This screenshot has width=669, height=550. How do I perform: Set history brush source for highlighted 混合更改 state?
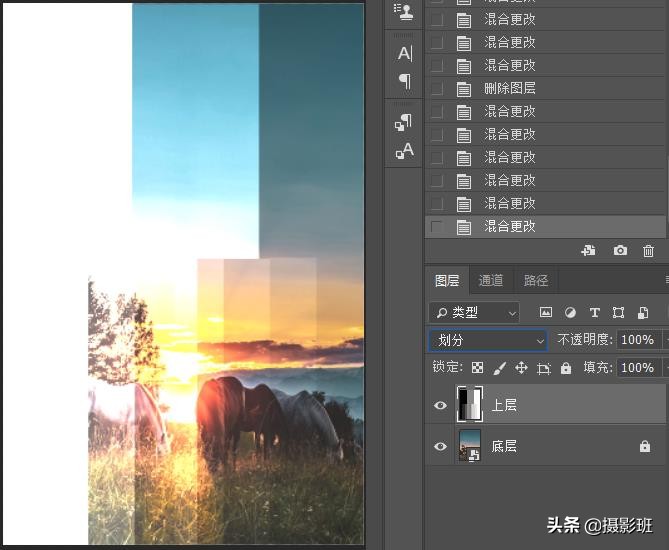coord(436,227)
